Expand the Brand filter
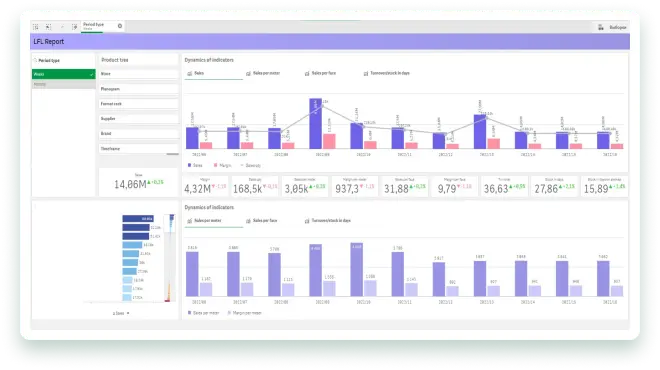The width and height of the screenshot is (660, 370). point(138,133)
